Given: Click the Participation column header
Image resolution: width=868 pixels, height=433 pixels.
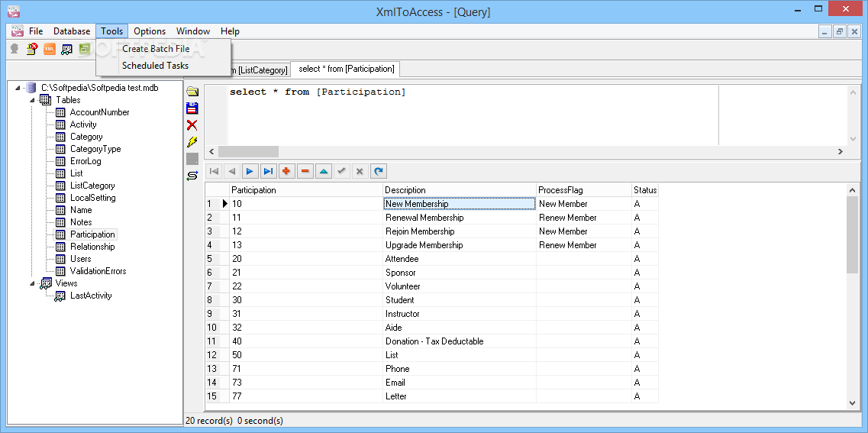Looking at the screenshot, I should [x=306, y=190].
